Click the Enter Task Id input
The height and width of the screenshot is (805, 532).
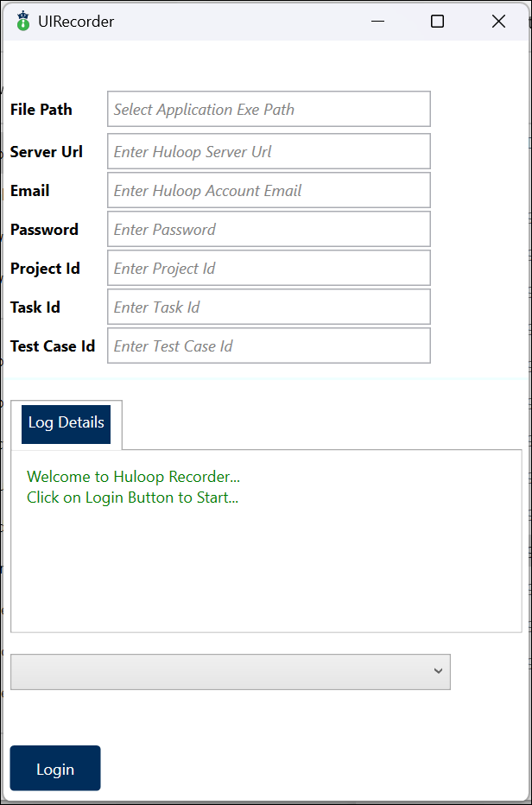click(269, 307)
